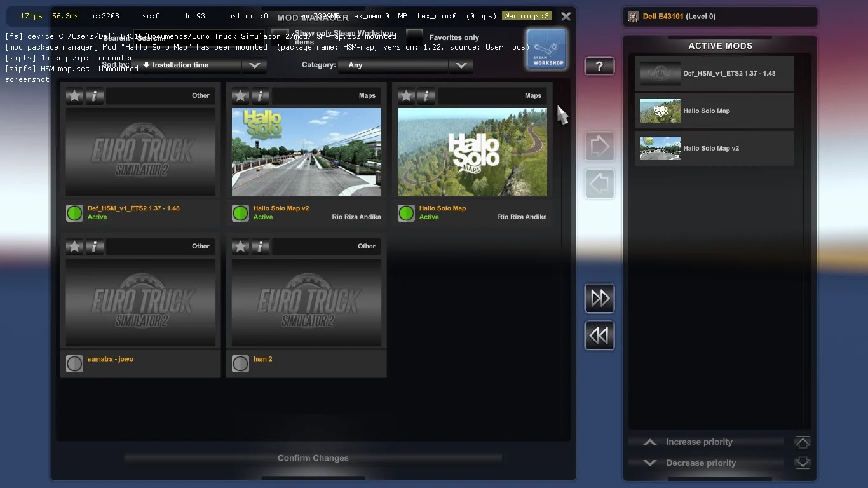Click 'Def_HSM_v1_ETS2 1.37 - 1.48' mod title

coord(133,208)
